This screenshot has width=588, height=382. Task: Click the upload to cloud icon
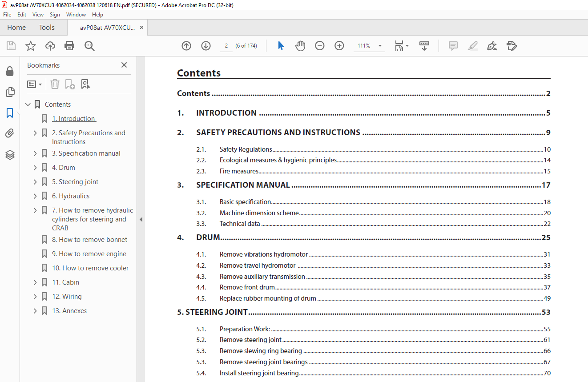point(50,46)
